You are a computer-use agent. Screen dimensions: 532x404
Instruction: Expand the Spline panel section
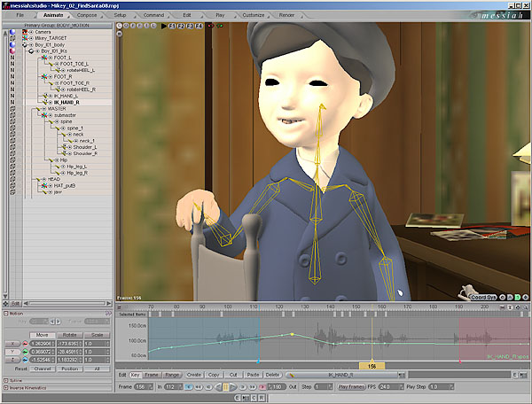click(x=6, y=380)
